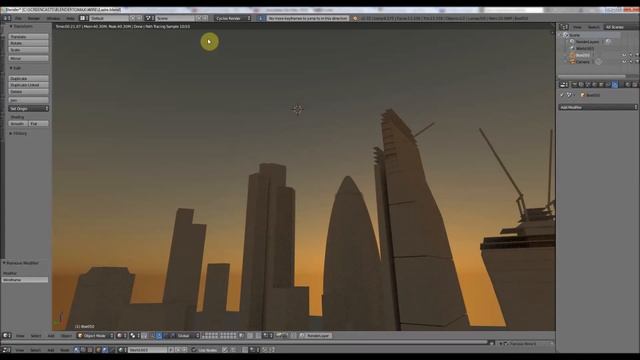
Task: Collapse the Transform panel in the tool shelf
Action: click(21, 26)
